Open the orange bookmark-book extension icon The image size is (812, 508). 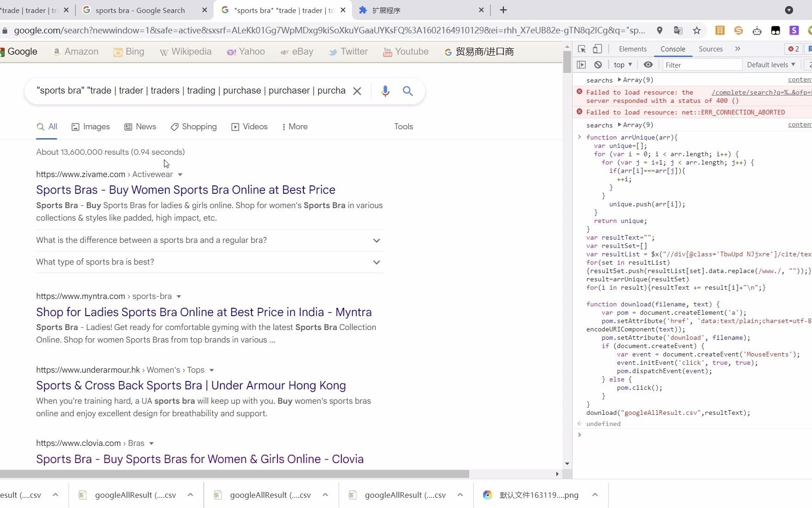pyautogui.click(x=720, y=31)
